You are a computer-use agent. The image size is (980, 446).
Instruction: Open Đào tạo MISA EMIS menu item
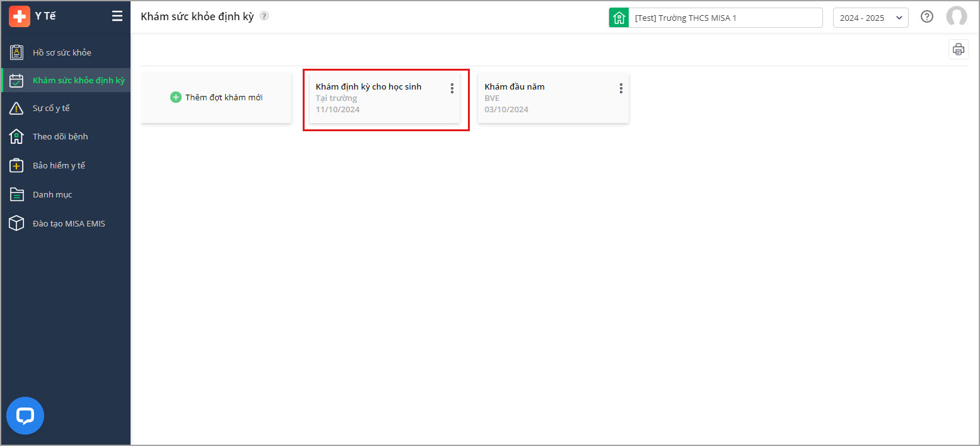click(x=66, y=223)
